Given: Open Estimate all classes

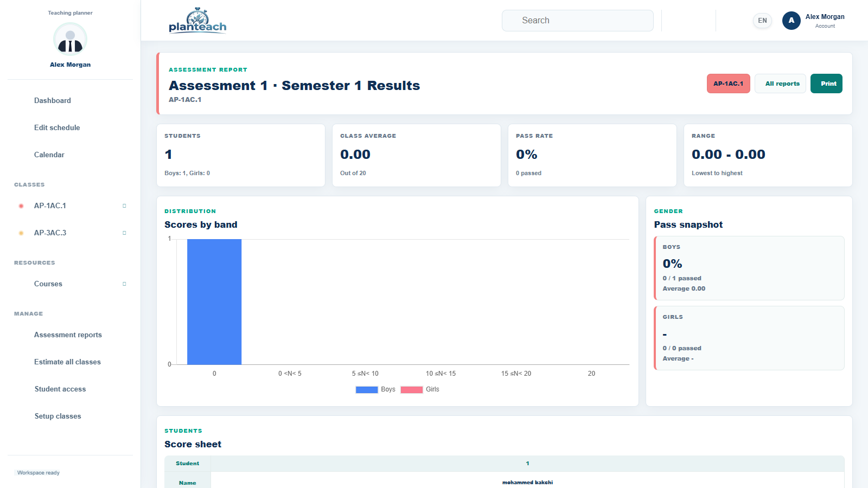Looking at the screenshot, I should 67,362.
